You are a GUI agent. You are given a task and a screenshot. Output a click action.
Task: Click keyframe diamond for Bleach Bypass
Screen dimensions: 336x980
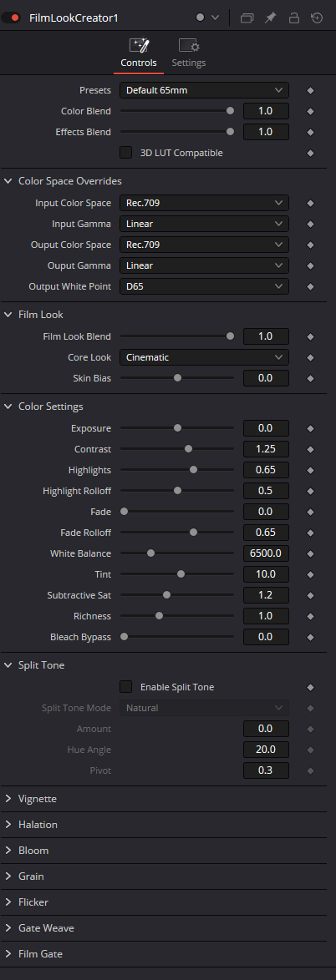tap(310, 637)
